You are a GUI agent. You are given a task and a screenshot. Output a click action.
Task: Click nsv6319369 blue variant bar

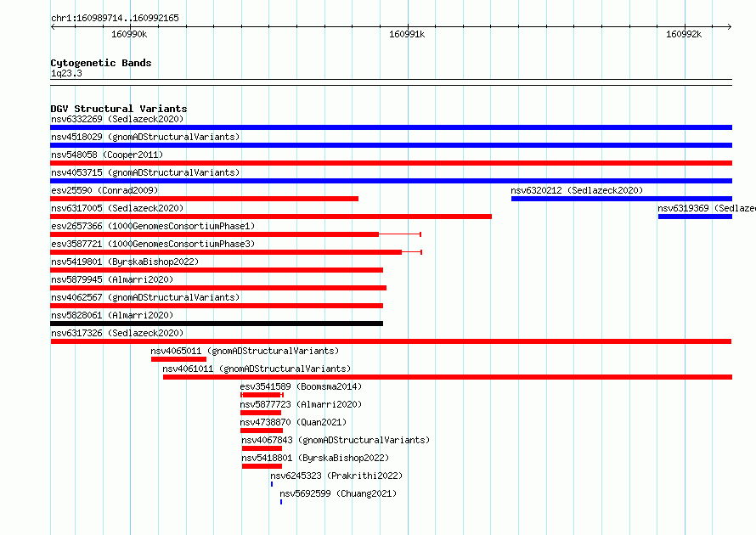[695, 217]
